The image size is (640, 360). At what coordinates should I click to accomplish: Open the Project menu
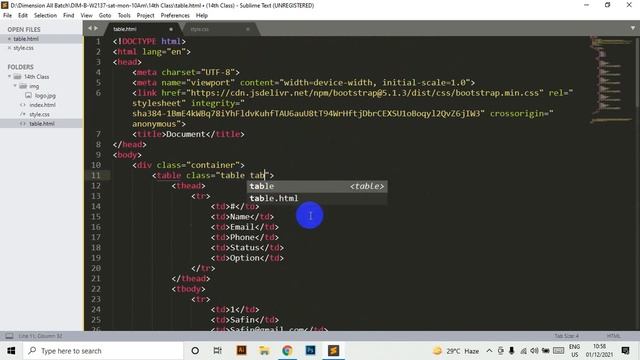[x=145, y=16]
